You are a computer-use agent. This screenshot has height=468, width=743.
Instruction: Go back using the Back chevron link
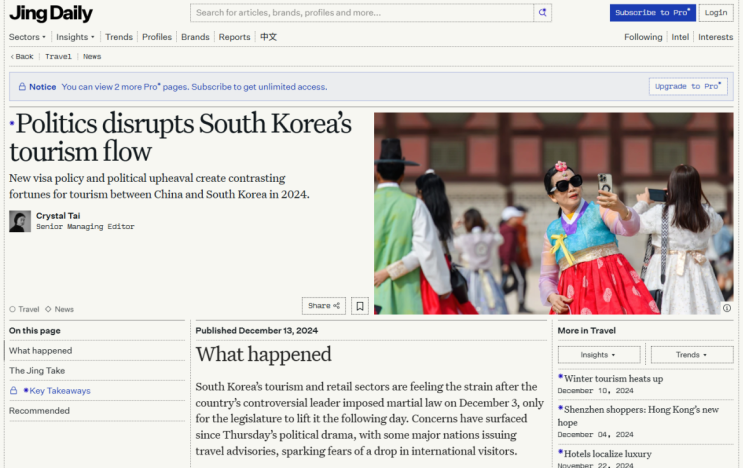tap(22, 57)
